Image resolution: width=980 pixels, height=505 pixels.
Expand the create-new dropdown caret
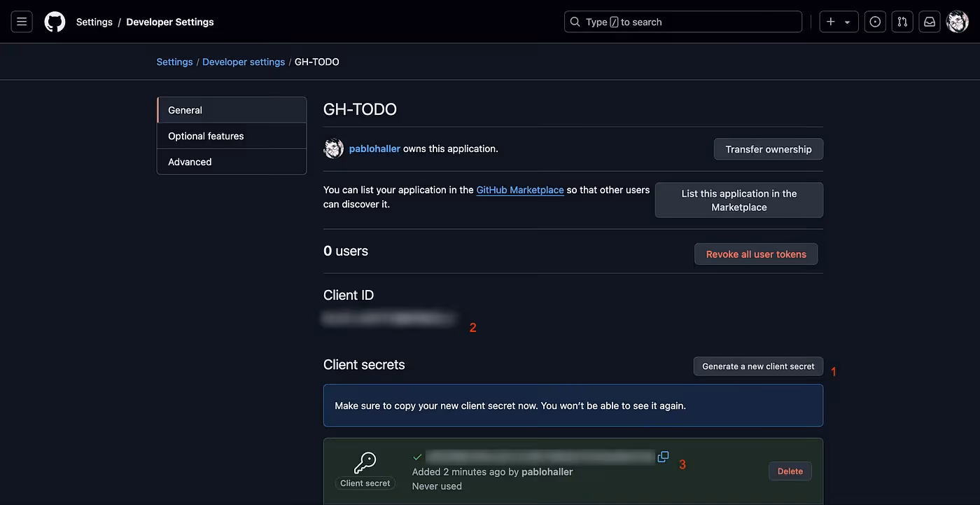847,22
